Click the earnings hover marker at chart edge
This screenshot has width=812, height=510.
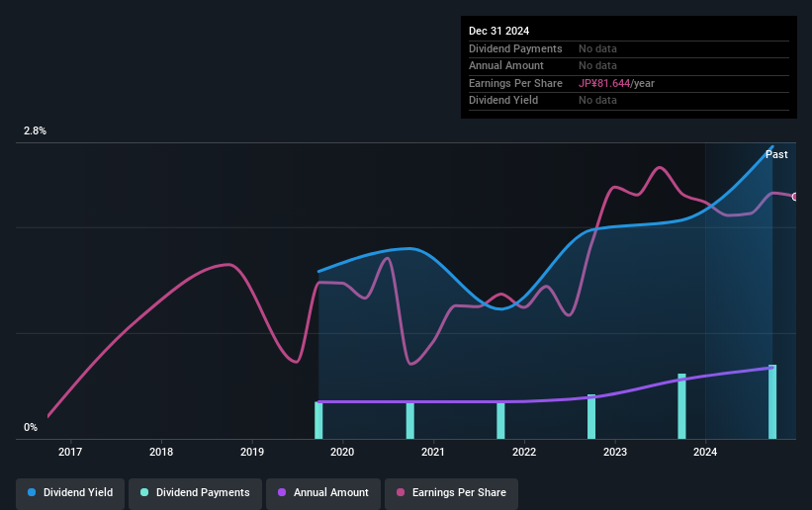click(794, 197)
